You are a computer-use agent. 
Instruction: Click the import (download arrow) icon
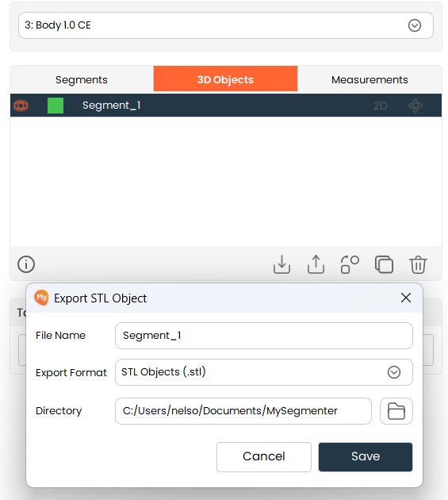pyautogui.click(x=281, y=264)
